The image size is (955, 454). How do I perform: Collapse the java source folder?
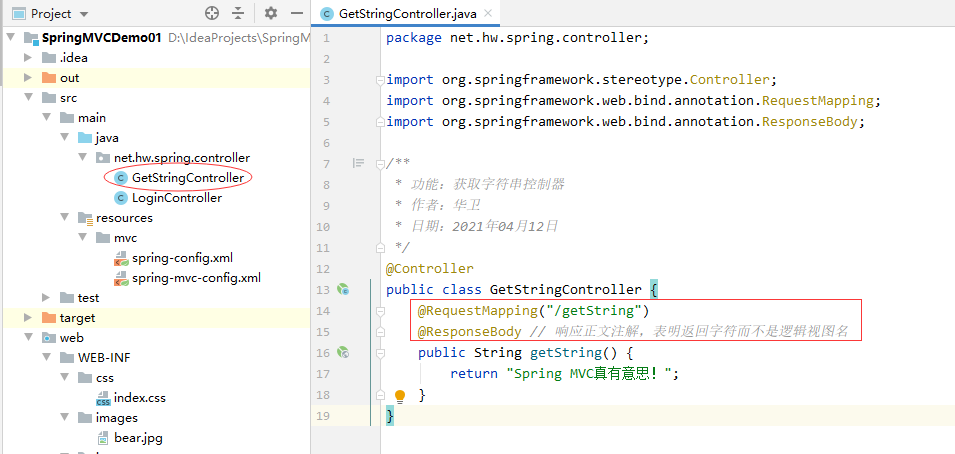pos(64,138)
